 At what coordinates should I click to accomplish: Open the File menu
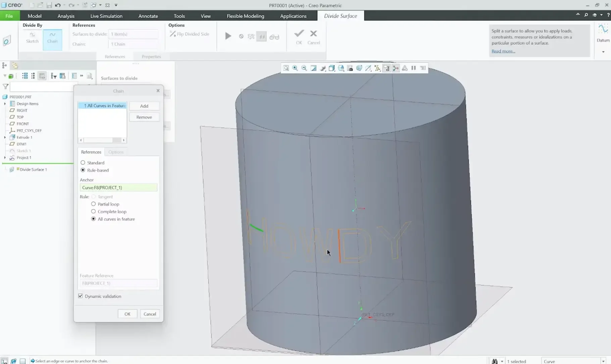click(x=9, y=16)
